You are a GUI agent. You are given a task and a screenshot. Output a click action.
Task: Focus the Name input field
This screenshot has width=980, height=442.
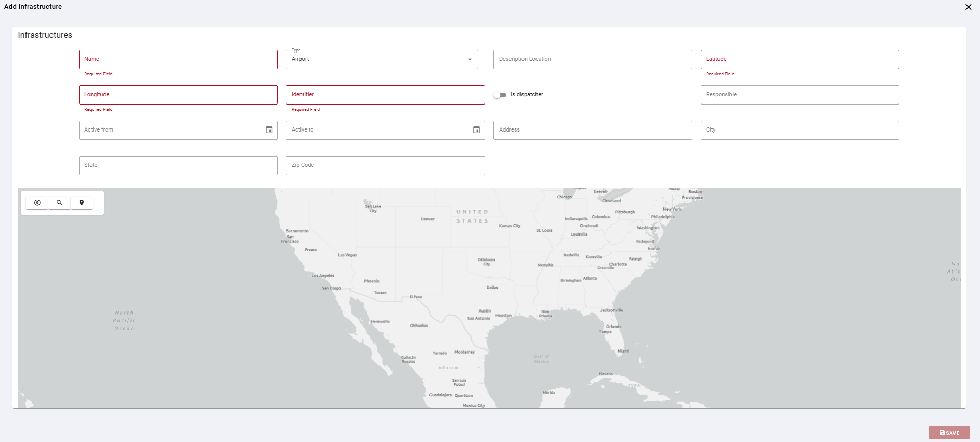[x=178, y=59]
